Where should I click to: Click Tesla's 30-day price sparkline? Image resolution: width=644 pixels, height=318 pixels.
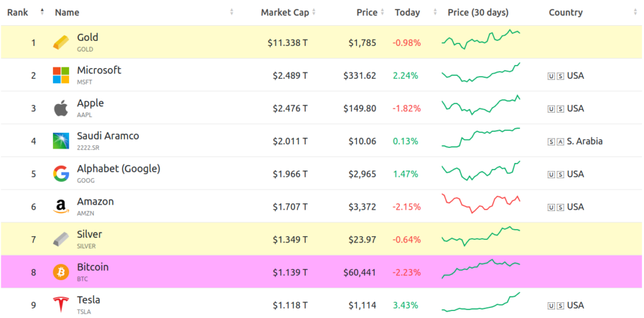[481, 302]
